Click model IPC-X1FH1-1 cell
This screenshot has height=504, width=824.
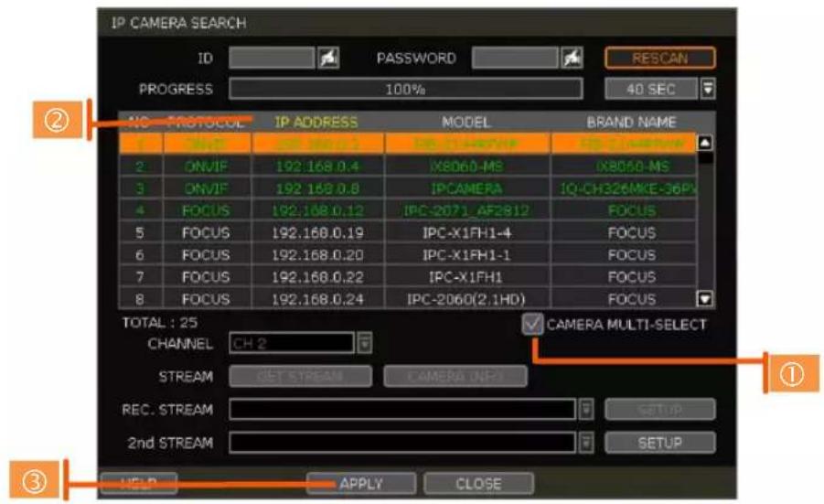(x=467, y=254)
